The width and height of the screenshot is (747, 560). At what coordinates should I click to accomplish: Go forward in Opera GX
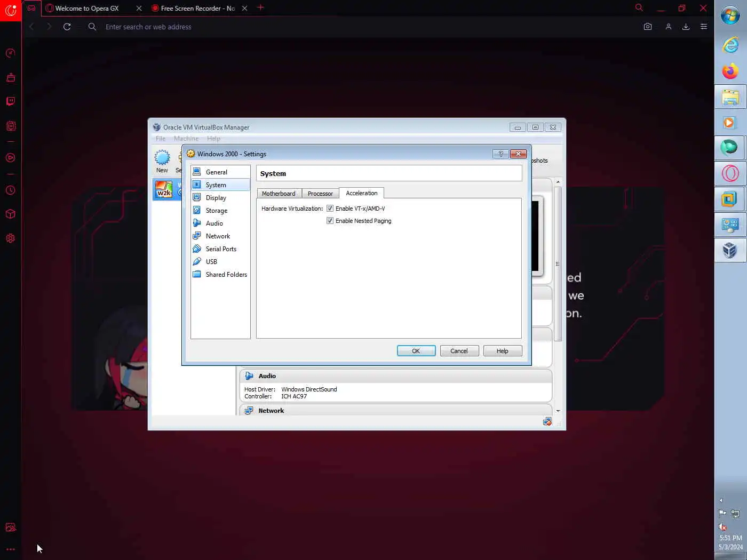(x=49, y=27)
